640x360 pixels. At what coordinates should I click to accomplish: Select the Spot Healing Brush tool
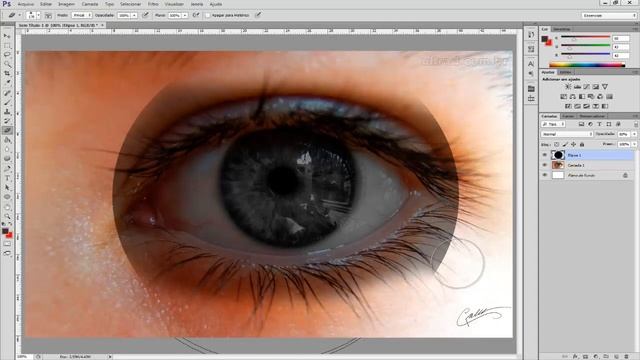pyautogui.click(x=7, y=93)
